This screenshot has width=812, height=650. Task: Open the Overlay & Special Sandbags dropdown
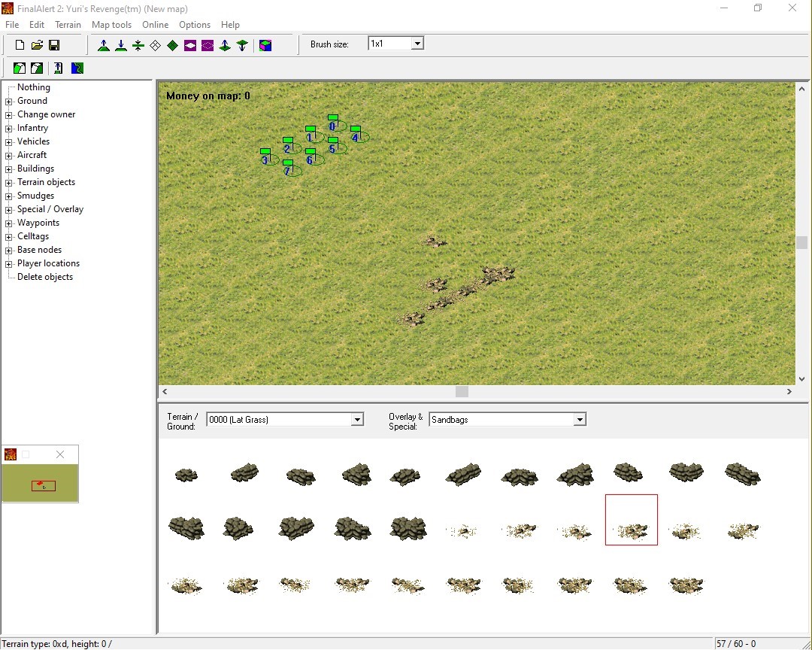tap(580, 419)
